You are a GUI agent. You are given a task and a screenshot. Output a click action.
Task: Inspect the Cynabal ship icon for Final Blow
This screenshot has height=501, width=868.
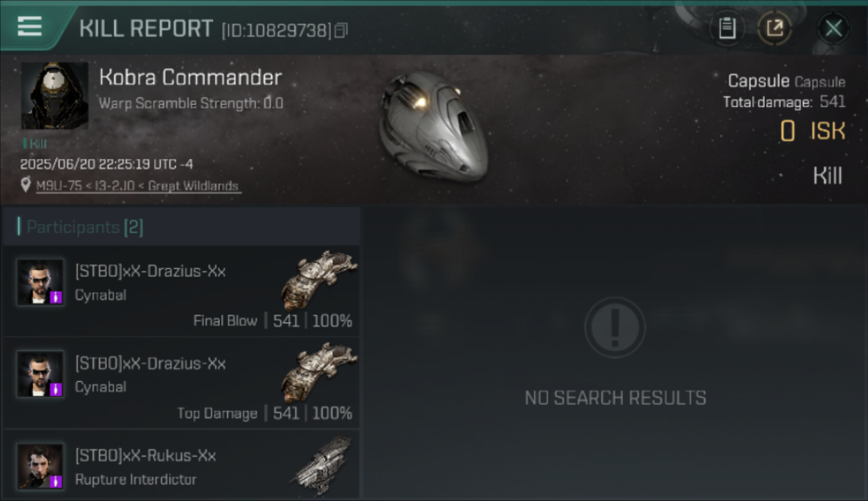(318, 279)
